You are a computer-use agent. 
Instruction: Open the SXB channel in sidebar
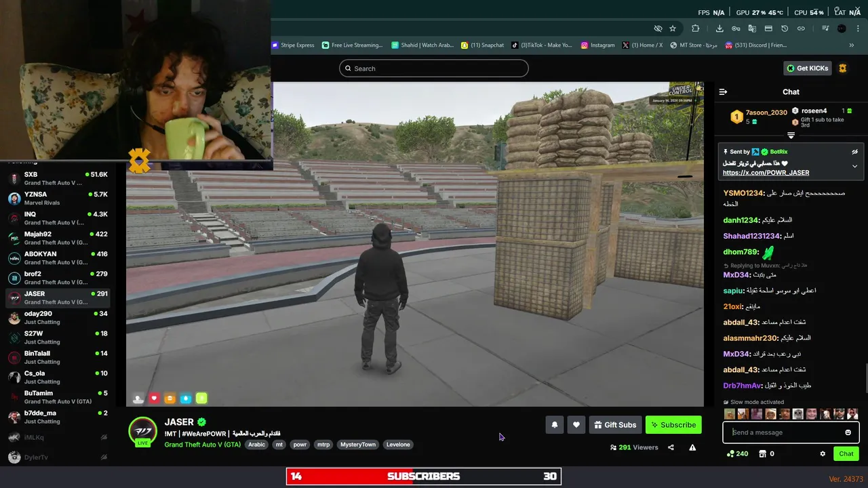click(58, 178)
